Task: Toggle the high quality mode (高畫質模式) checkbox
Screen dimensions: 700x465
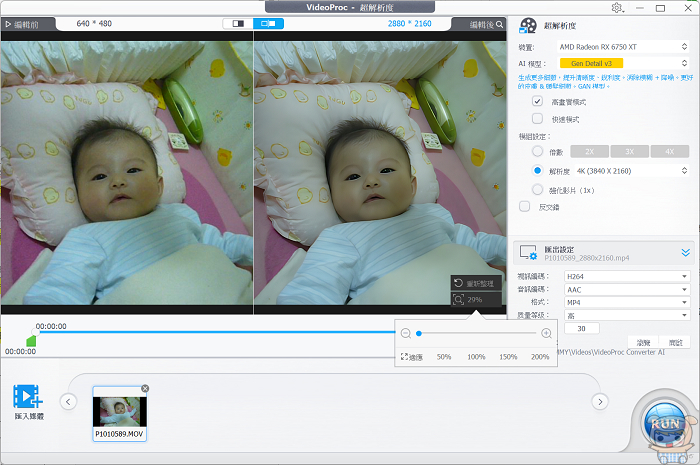Action: pyautogui.click(x=537, y=102)
